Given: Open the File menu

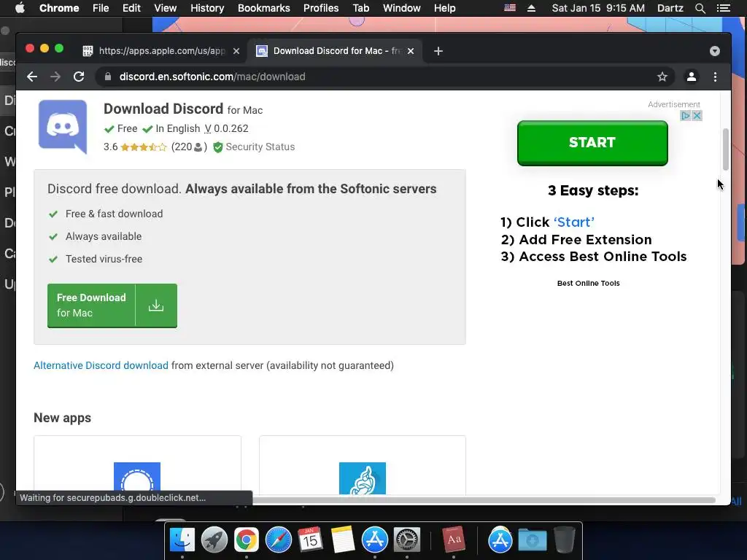Looking at the screenshot, I should click(x=101, y=8).
